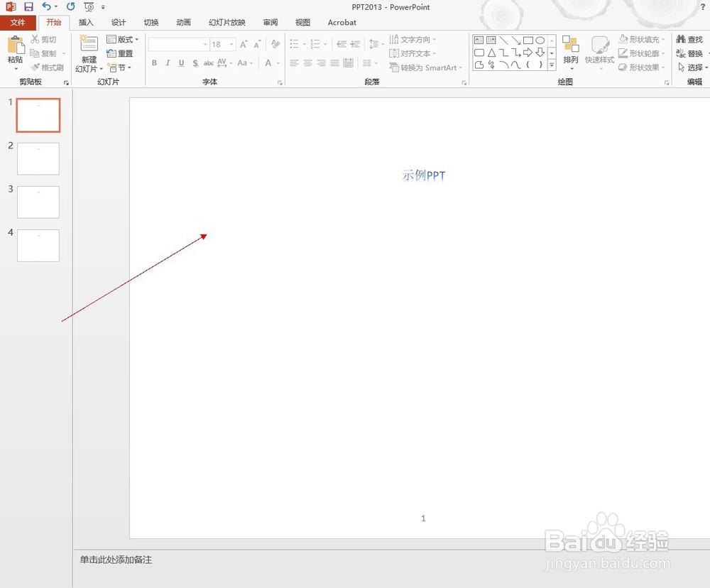Open the Shape Effects dropdown

(x=642, y=67)
